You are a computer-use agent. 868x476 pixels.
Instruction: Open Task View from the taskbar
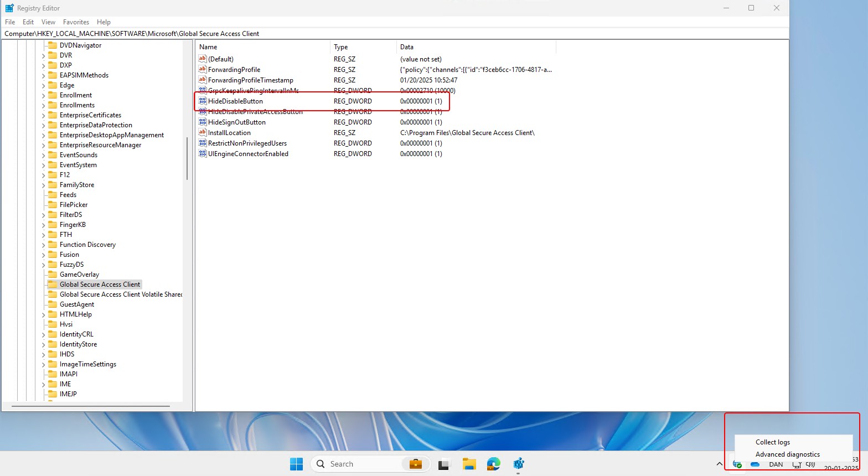click(x=443, y=464)
